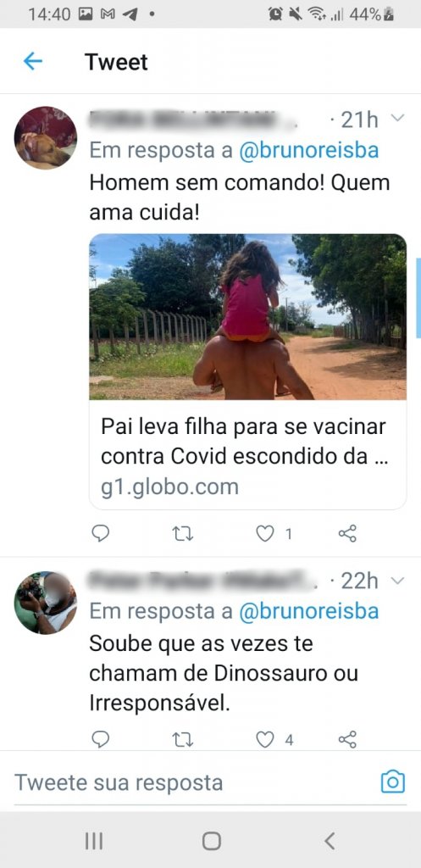Go back using the blue arrow
The width and height of the screenshot is (421, 868).
click(x=33, y=61)
